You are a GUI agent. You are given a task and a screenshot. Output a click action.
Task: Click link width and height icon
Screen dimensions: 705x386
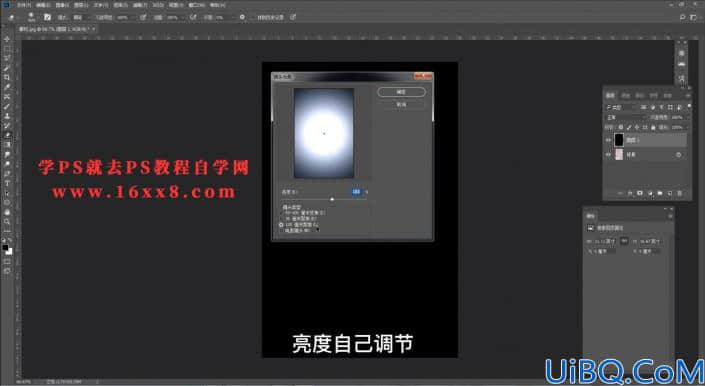(624, 241)
